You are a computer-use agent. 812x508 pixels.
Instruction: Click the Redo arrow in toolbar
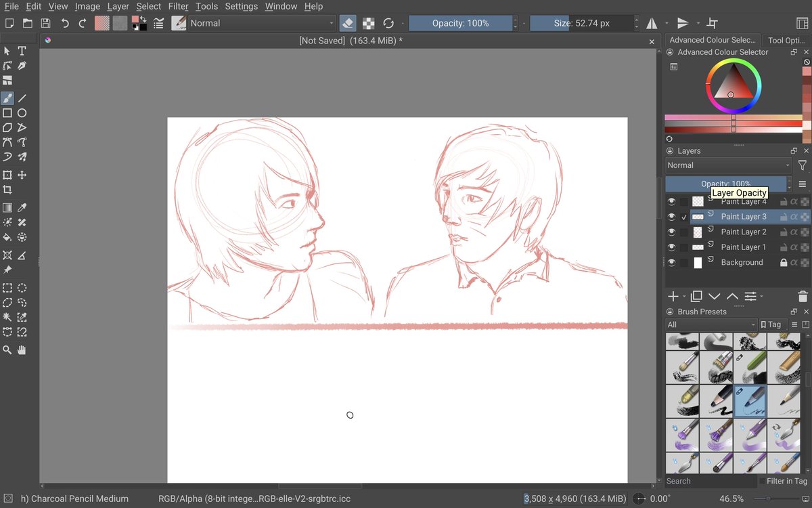83,23
